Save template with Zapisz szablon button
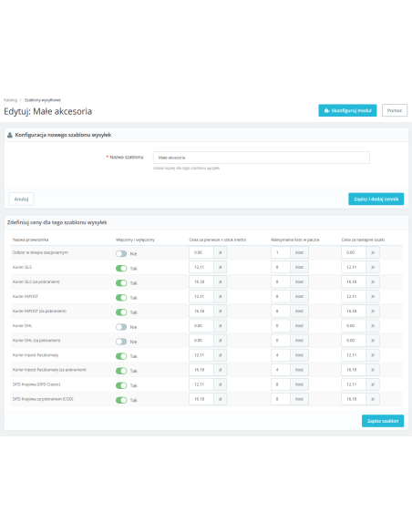Viewport: 412px width, 532px height. click(383, 421)
